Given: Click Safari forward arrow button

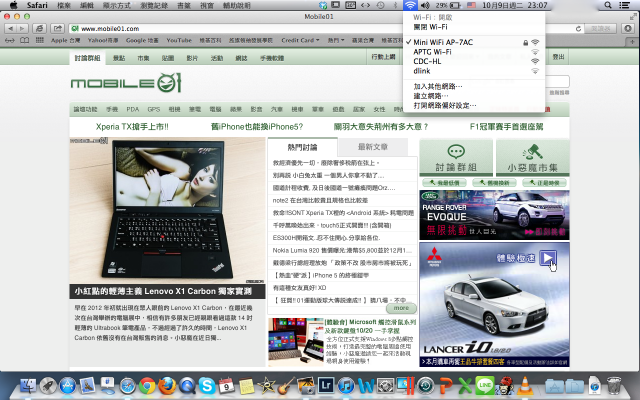Looking at the screenshot, I should [x=22, y=29].
